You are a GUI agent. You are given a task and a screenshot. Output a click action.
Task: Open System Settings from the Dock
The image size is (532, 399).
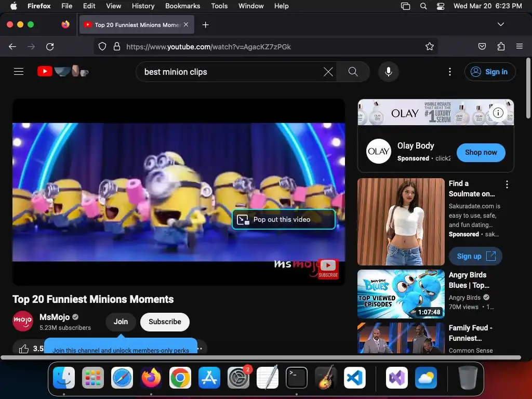pyautogui.click(x=238, y=378)
